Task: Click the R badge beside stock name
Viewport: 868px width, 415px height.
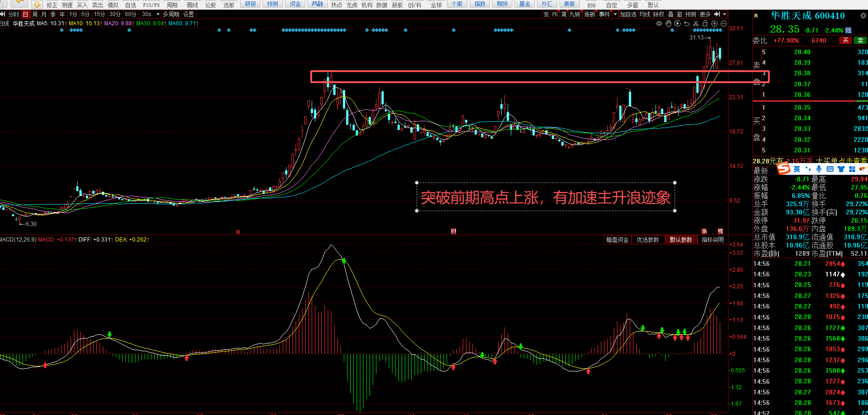Action: click(x=756, y=16)
